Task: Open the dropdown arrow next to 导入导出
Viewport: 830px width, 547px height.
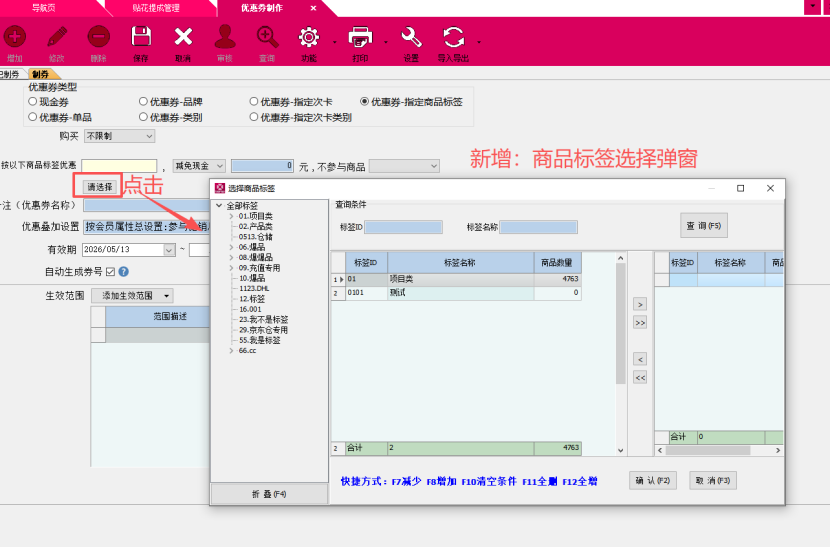Action: (x=479, y=42)
